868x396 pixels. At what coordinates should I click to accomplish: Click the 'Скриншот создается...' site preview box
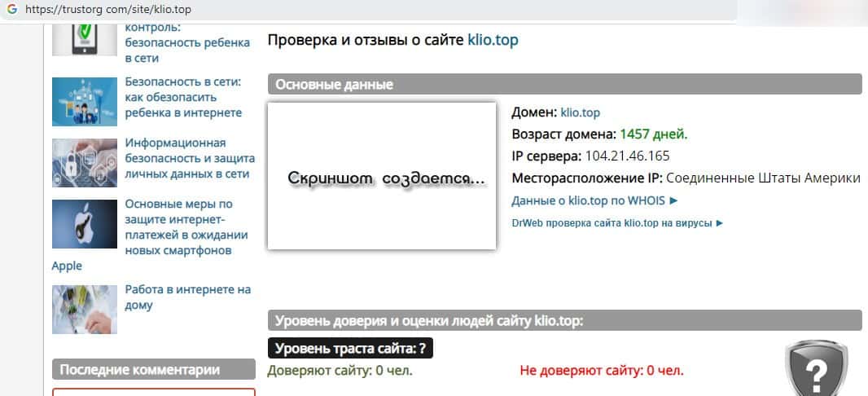382,176
